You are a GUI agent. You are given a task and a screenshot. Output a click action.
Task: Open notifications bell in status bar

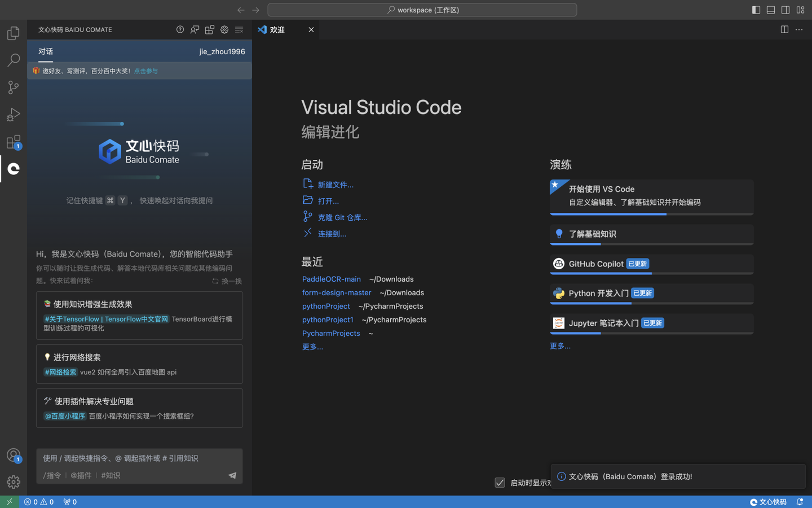(800, 502)
